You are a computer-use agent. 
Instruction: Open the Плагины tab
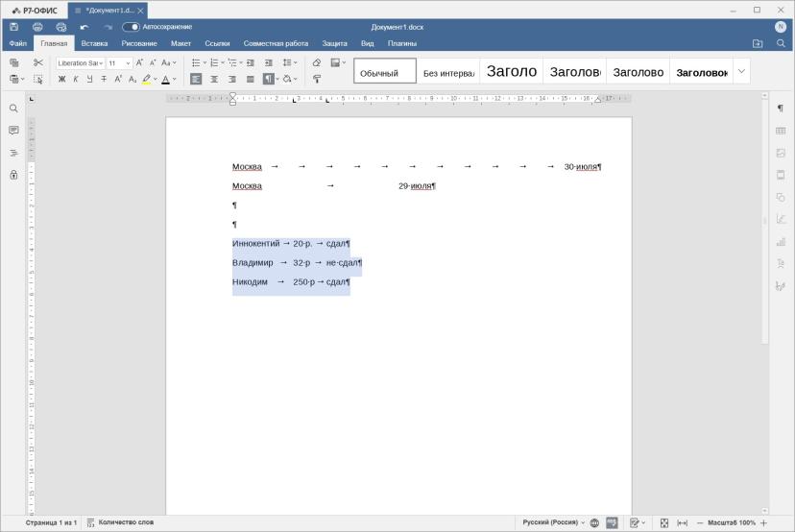[x=402, y=43]
